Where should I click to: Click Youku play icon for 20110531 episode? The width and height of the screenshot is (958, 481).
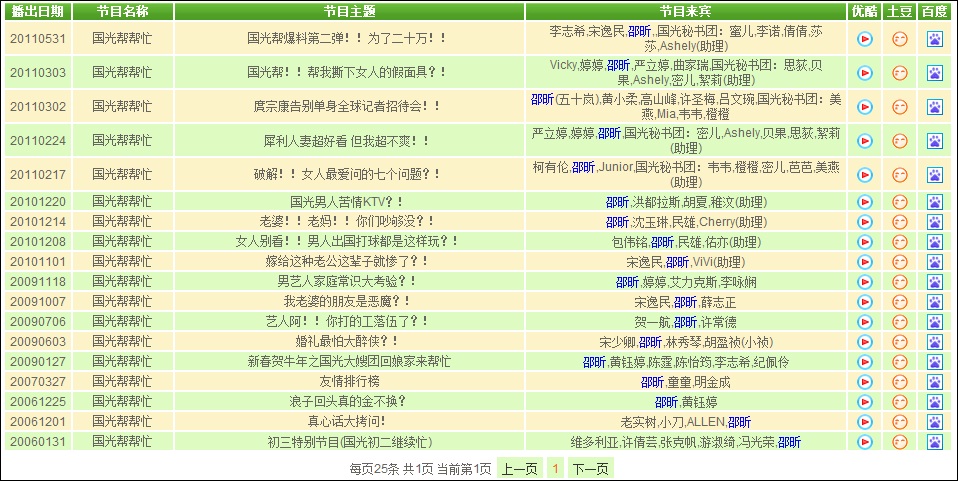(864, 39)
